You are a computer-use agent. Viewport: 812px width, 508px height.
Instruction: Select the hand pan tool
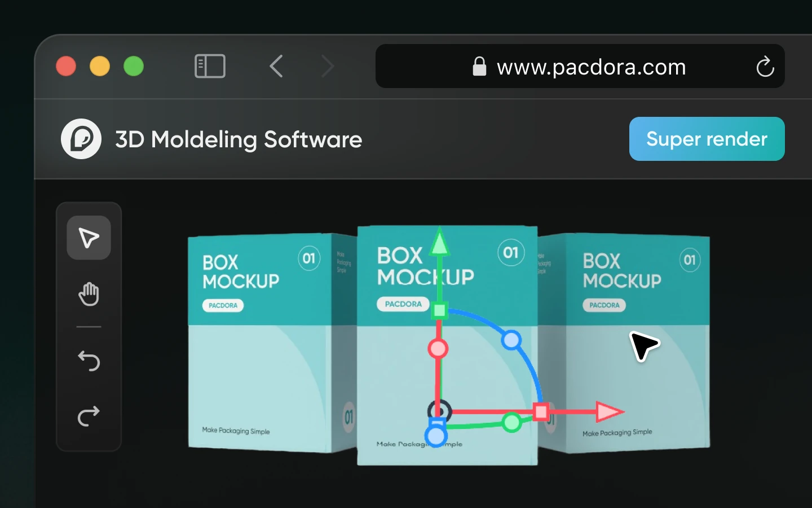pyautogui.click(x=89, y=294)
